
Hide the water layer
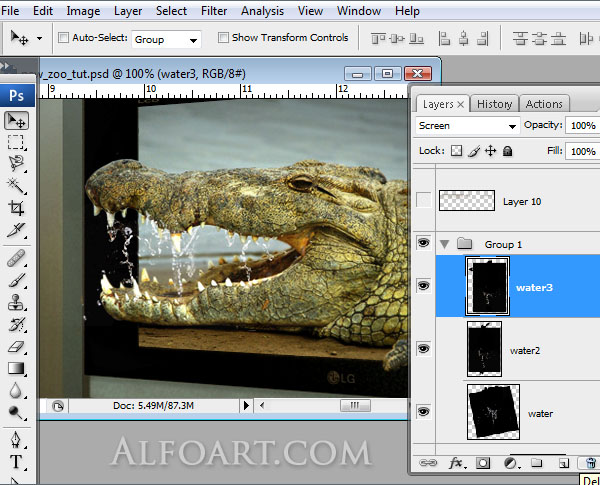pyautogui.click(x=423, y=412)
